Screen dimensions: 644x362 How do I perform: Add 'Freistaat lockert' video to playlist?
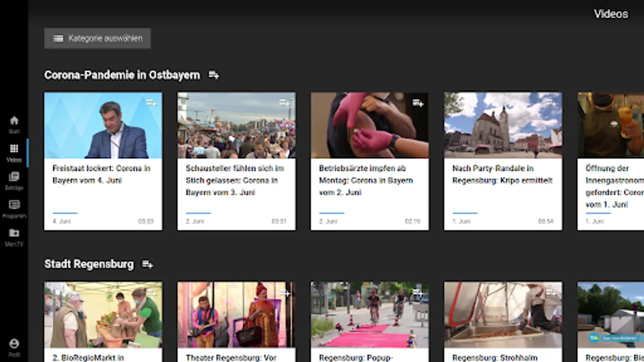pos(151,103)
